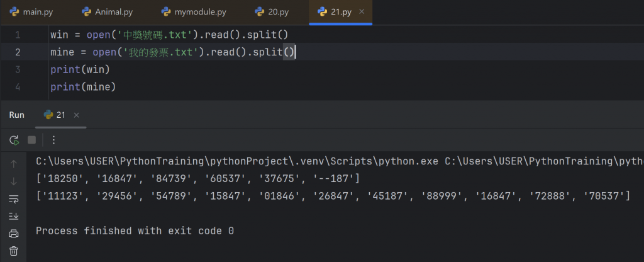Screen dimensions: 644x262
Task: Close the 21 run tab
Action: (x=77, y=115)
